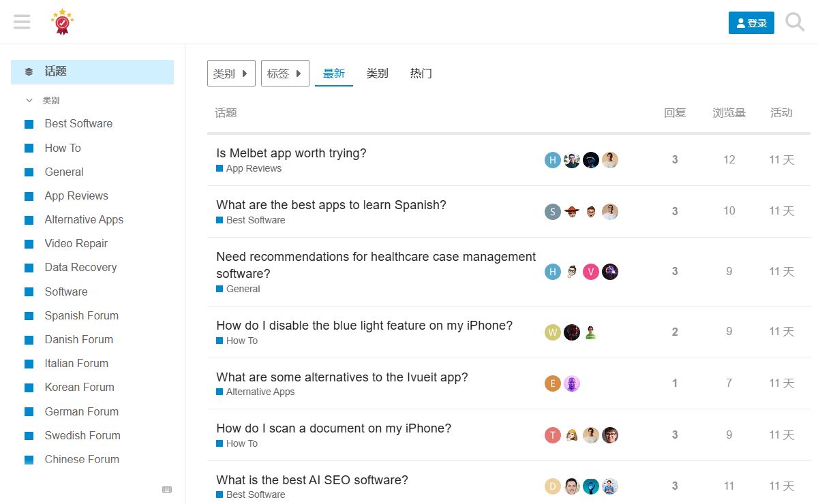This screenshot has height=504, width=818.
Task: Click the 登录 login button
Action: tap(751, 22)
